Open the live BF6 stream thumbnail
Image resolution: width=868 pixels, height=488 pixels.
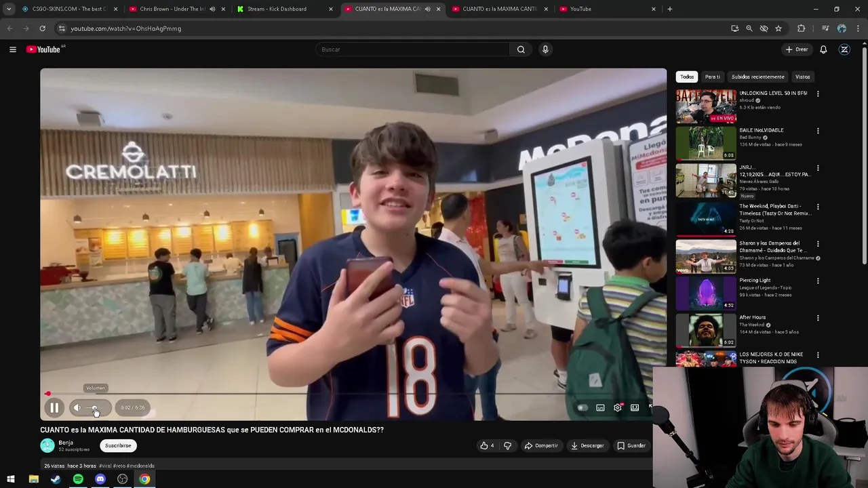pos(706,106)
